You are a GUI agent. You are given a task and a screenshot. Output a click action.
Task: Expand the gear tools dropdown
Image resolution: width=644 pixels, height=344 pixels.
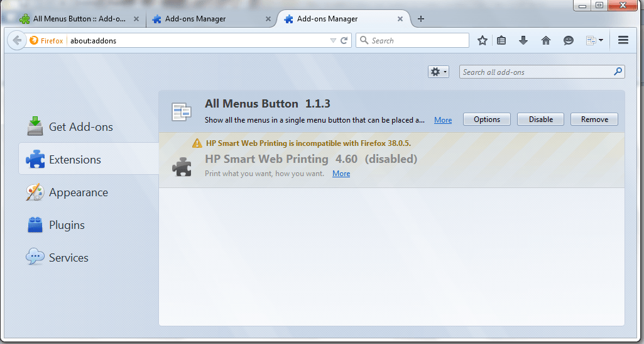[x=439, y=72]
